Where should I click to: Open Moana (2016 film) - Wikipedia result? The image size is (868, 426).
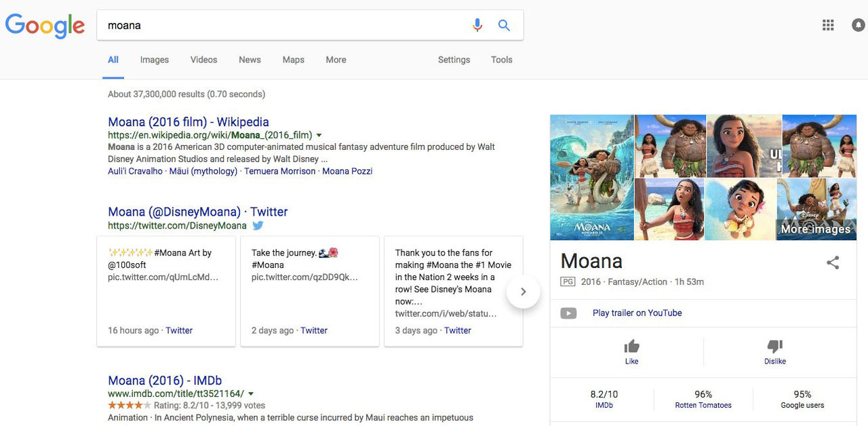click(189, 122)
